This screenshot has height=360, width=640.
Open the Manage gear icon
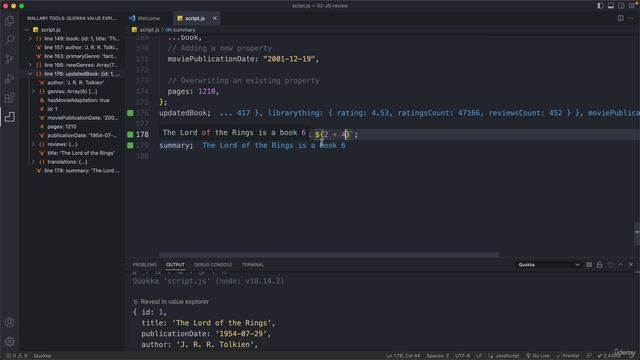(x=9, y=341)
